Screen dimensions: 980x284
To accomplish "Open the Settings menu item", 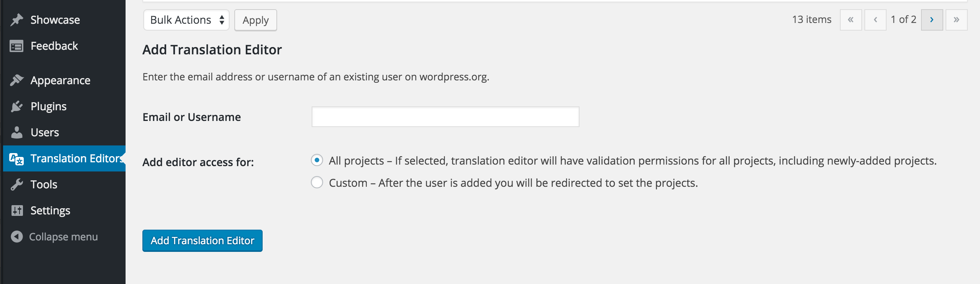I will (50, 211).
